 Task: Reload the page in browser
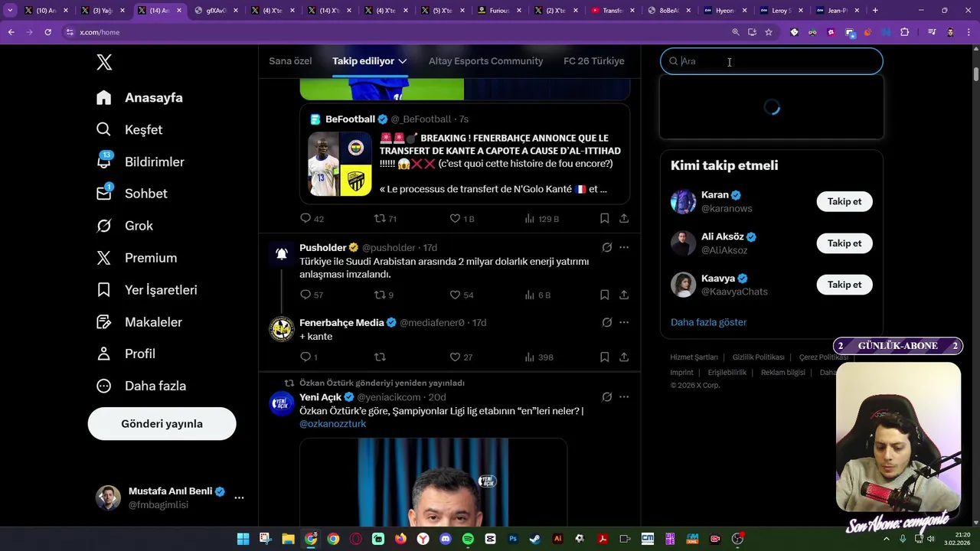tap(47, 32)
